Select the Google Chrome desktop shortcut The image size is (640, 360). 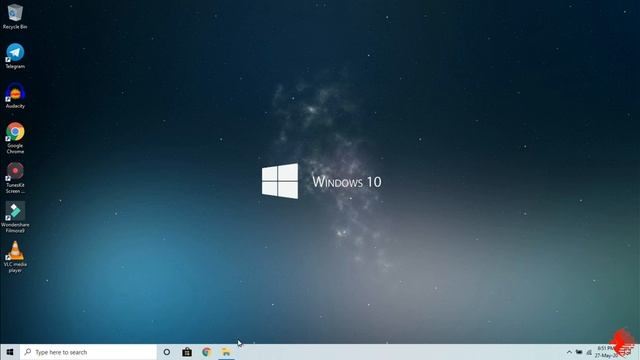[x=15, y=138]
